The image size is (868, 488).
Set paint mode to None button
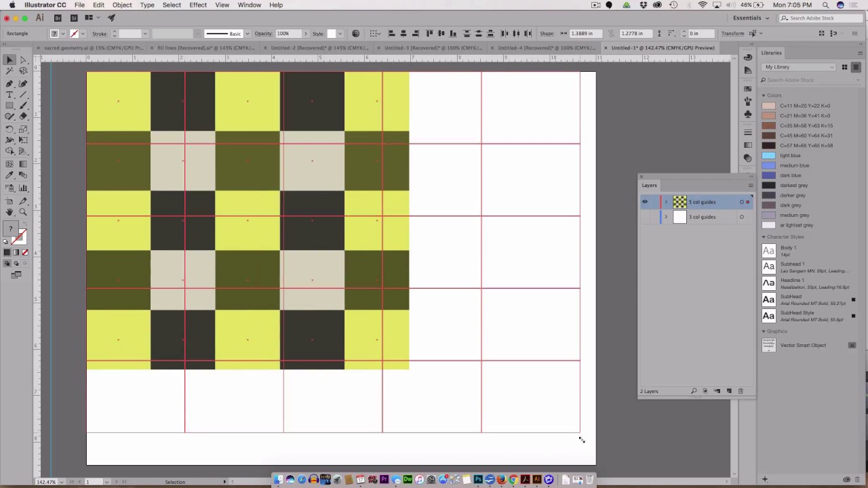[x=25, y=253]
